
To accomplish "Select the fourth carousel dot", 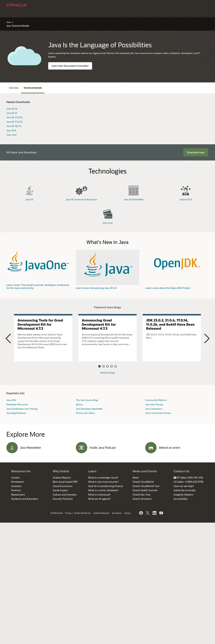I will click(111, 366).
